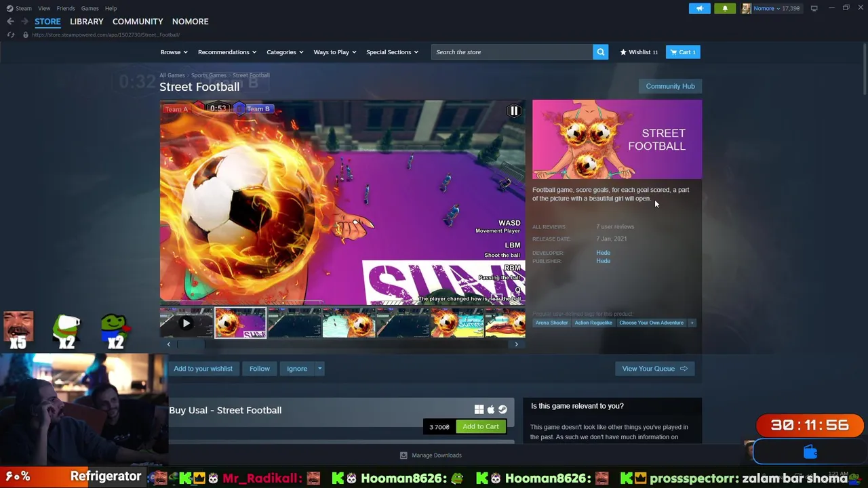Switch to Big Picture mode via monitor icon

click(814, 8)
